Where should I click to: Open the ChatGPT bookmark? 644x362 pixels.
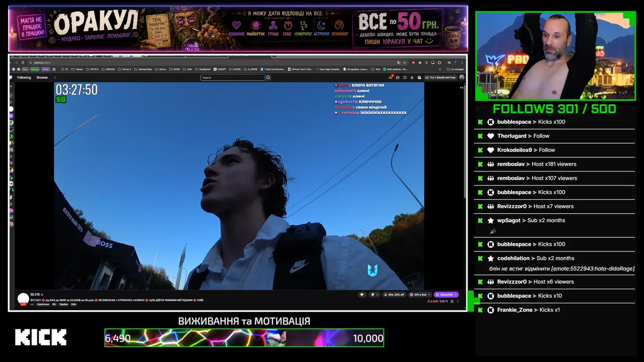click(x=220, y=69)
